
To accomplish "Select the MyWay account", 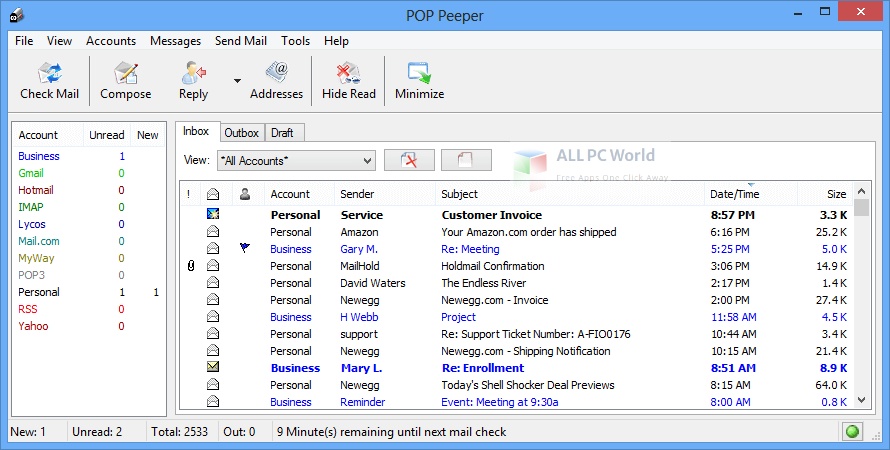I will 36,258.
